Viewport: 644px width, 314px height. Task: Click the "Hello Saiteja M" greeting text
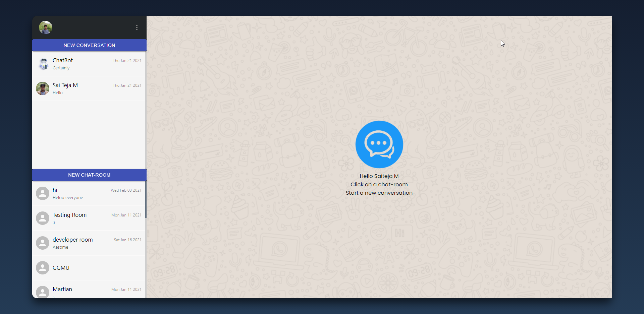tap(379, 176)
